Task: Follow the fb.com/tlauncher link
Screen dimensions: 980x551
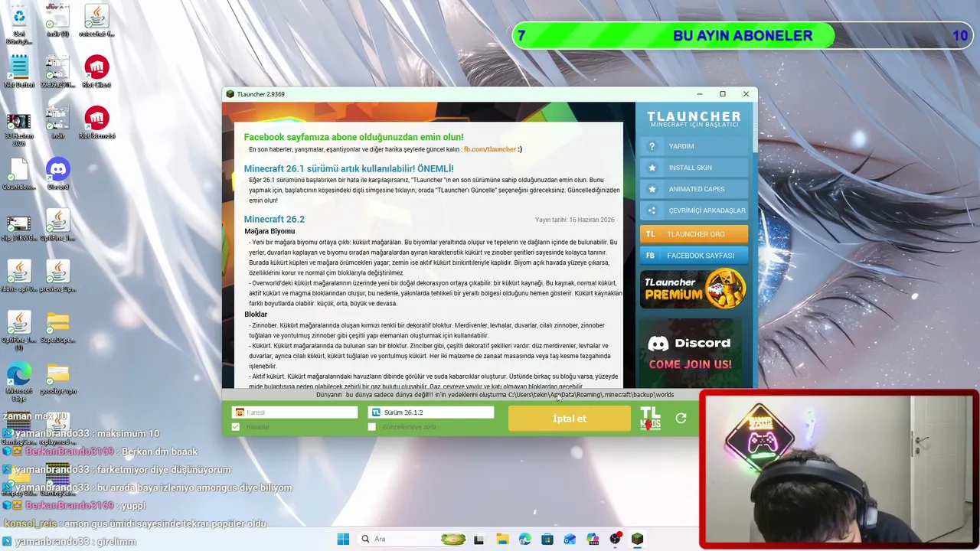Action: coord(489,149)
